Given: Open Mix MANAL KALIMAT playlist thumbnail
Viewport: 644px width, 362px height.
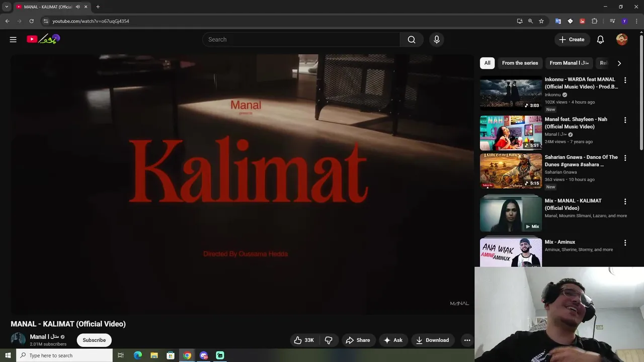Looking at the screenshot, I should tap(511, 214).
